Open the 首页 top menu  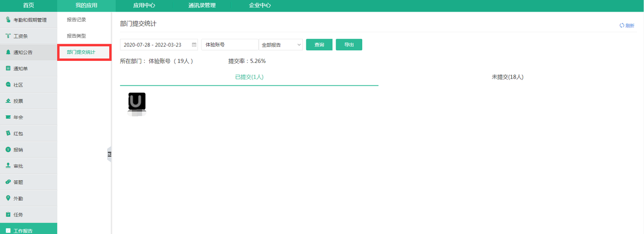pyautogui.click(x=29, y=6)
